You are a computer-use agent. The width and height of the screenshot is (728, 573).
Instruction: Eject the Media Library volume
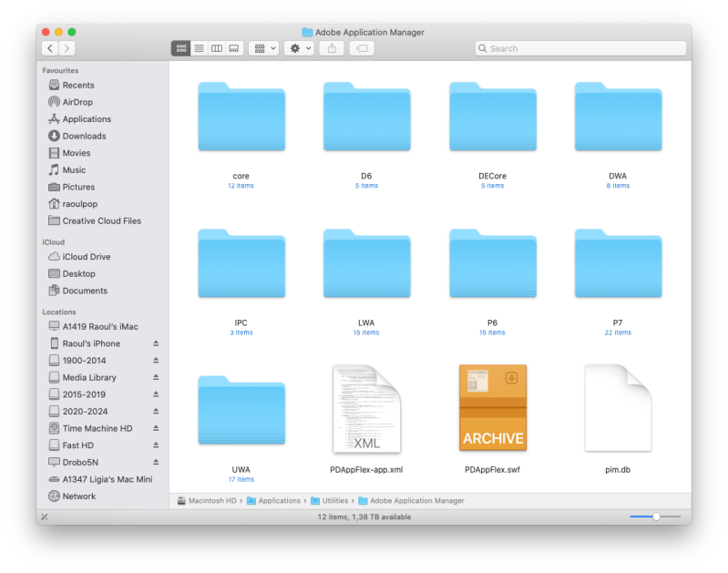pos(155,378)
